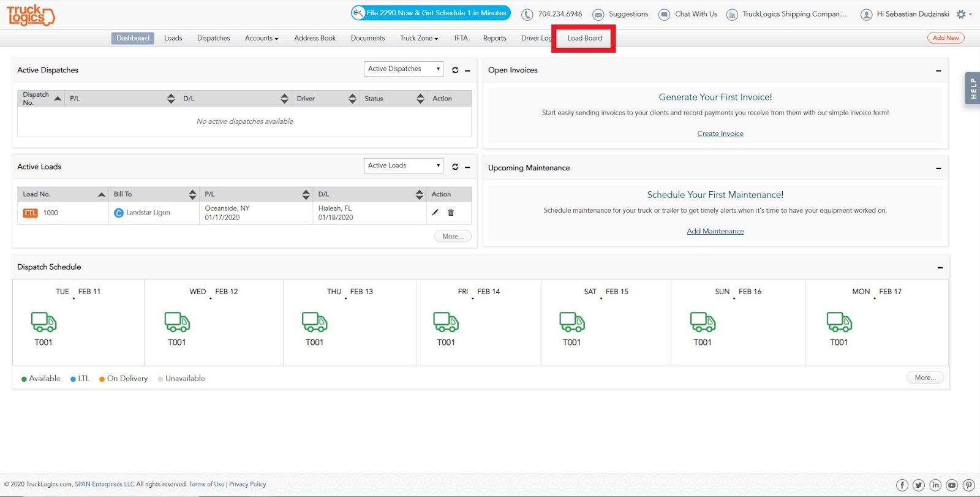The width and height of the screenshot is (980, 497).
Task: Click the T001 truck icon for Mon Feb 17
Action: pyautogui.click(x=839, y=322)
